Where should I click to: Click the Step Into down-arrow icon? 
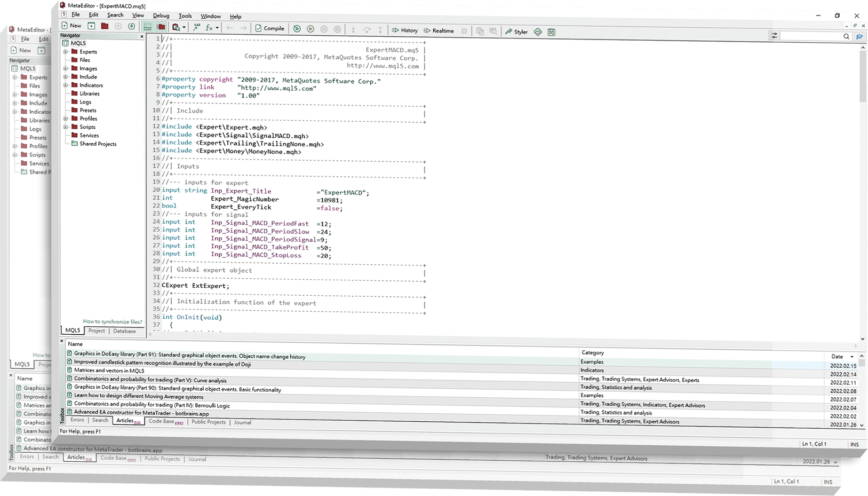tap(353, 30)
